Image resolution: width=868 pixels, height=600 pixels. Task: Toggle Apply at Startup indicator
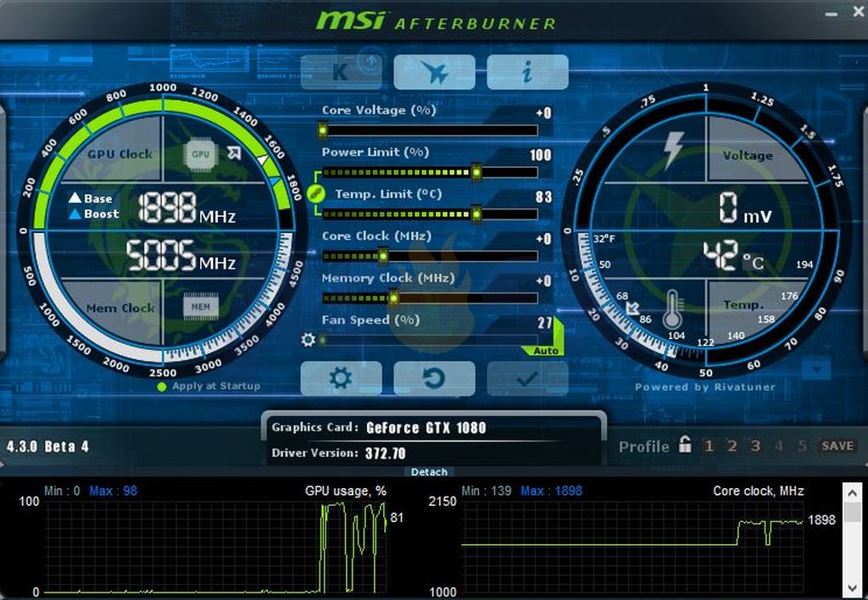coord(162,387)
